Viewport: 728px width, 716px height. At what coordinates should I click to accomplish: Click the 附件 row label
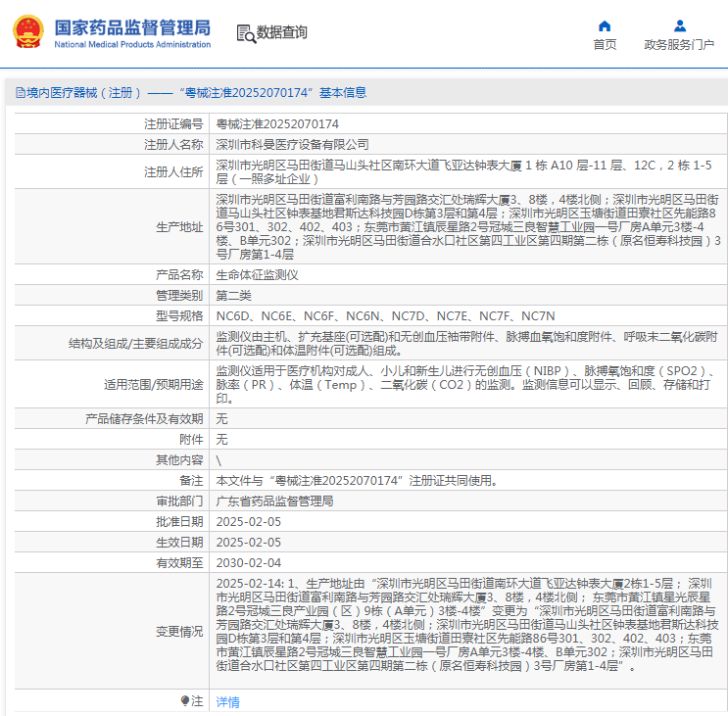click(191, 439)
